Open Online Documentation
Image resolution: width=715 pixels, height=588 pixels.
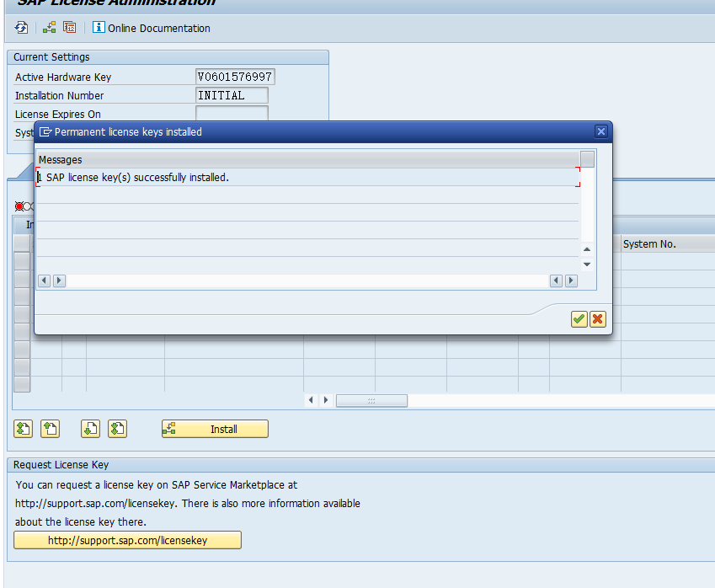pyautogui.click(x=152, y=28)
